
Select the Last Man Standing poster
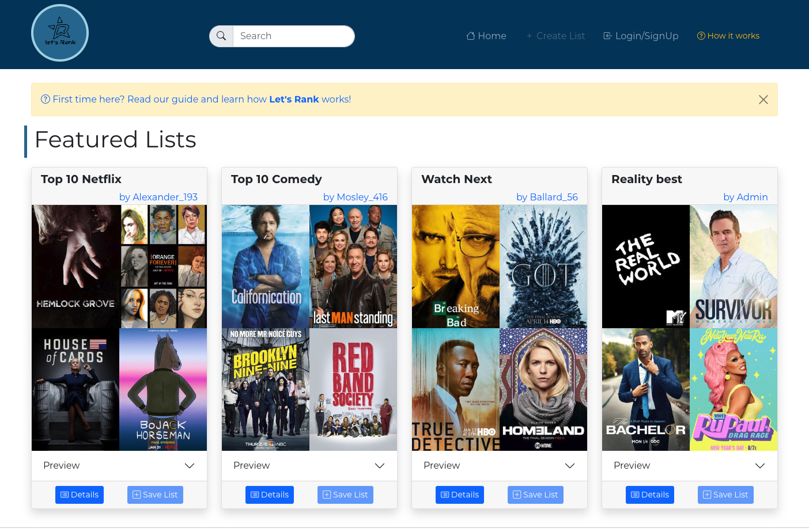coord(353,267)
